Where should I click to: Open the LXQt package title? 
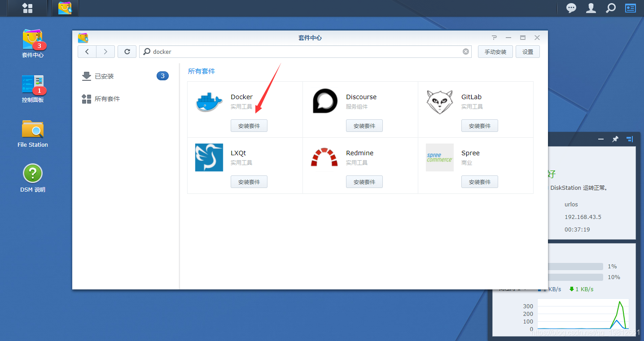click(238, 153)
